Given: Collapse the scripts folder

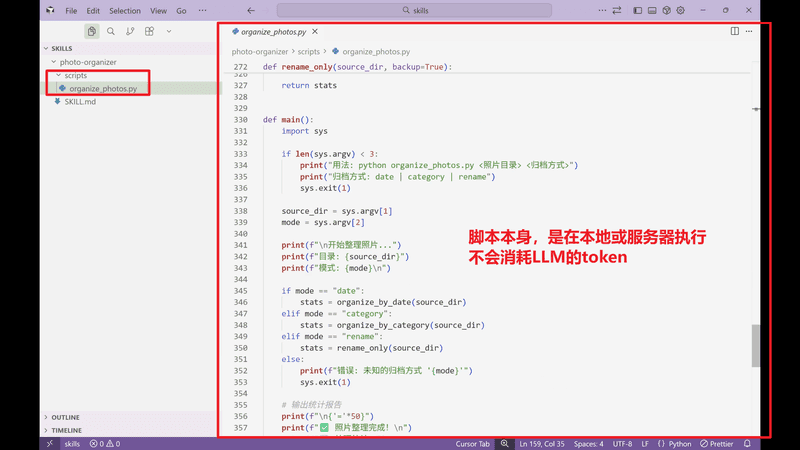Looking at the screenshot, I should (76, 75).
